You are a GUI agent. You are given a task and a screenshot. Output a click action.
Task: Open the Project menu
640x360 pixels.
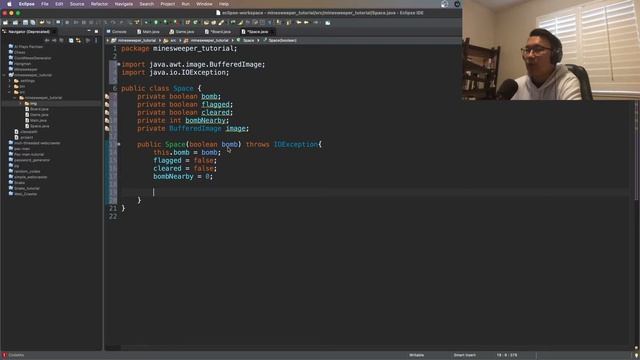[167, 4]
